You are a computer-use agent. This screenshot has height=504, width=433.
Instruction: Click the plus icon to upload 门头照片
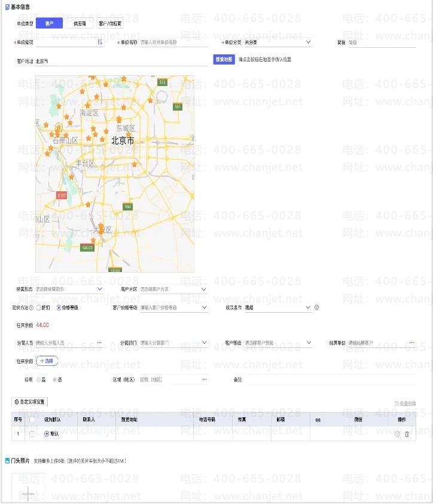click(x=28, y=493)
